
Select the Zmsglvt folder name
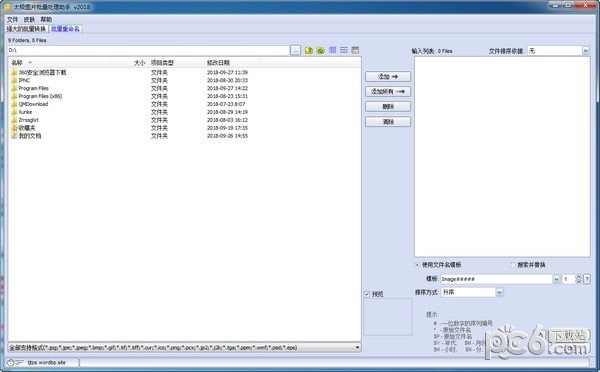[x=28, y=120]
